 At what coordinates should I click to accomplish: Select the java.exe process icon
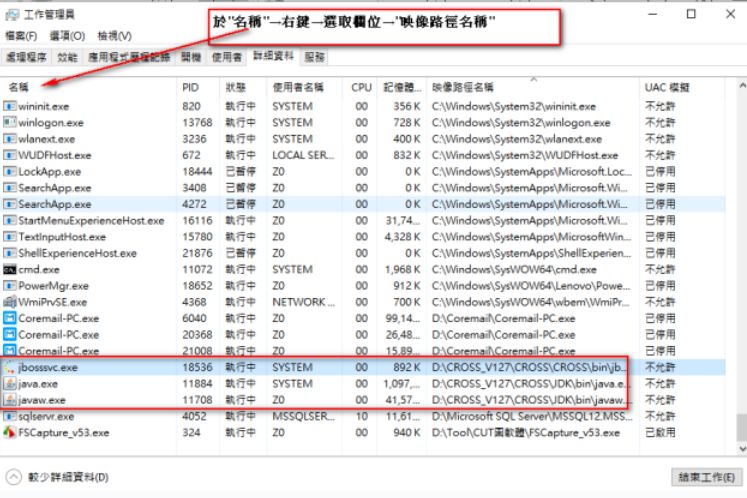click(x=10, y=383)
